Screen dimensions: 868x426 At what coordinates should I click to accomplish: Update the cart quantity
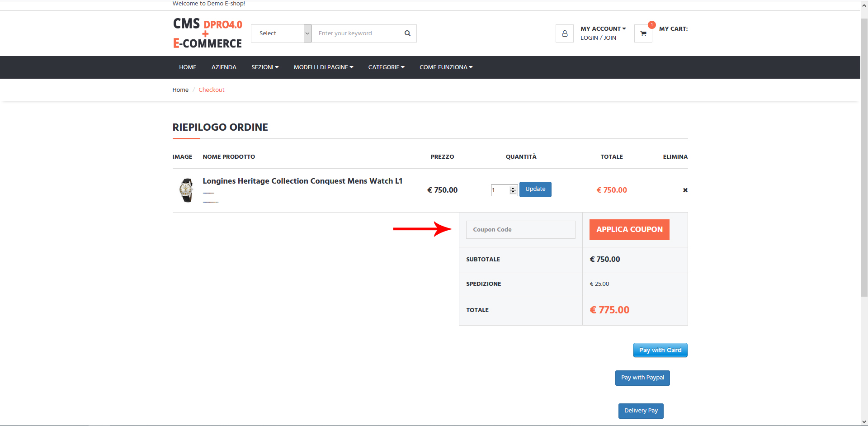tap(535, 189)
